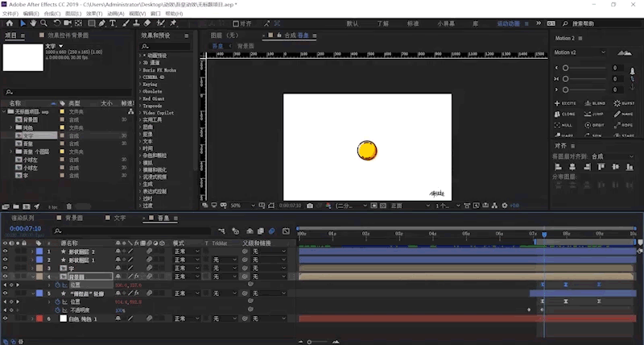Click the ORBIT tool in Motion 2
The height and width of the screenshot is (345, 644).
[593, 125]
